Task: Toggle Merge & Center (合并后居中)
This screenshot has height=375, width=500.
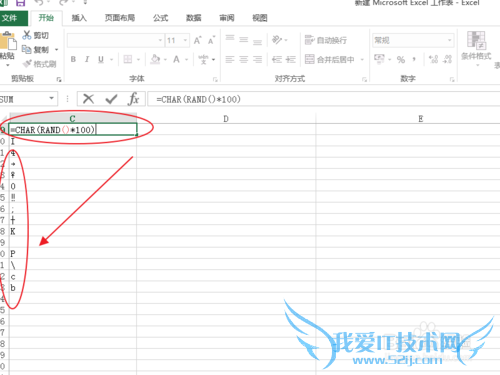Action: [330, 60]
